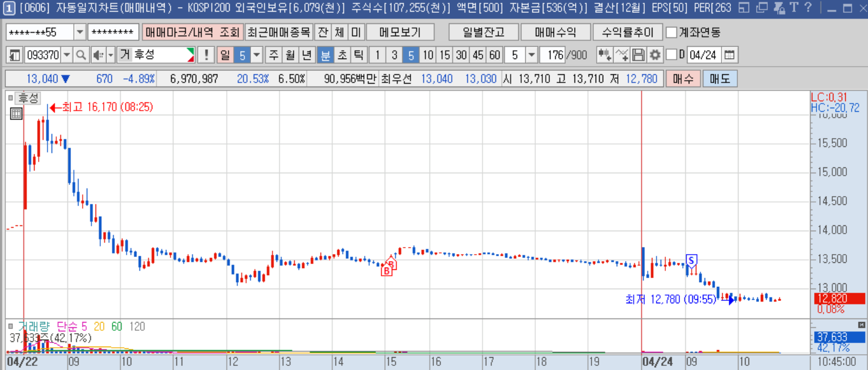Click the add indicator line icon

[622, 55]
